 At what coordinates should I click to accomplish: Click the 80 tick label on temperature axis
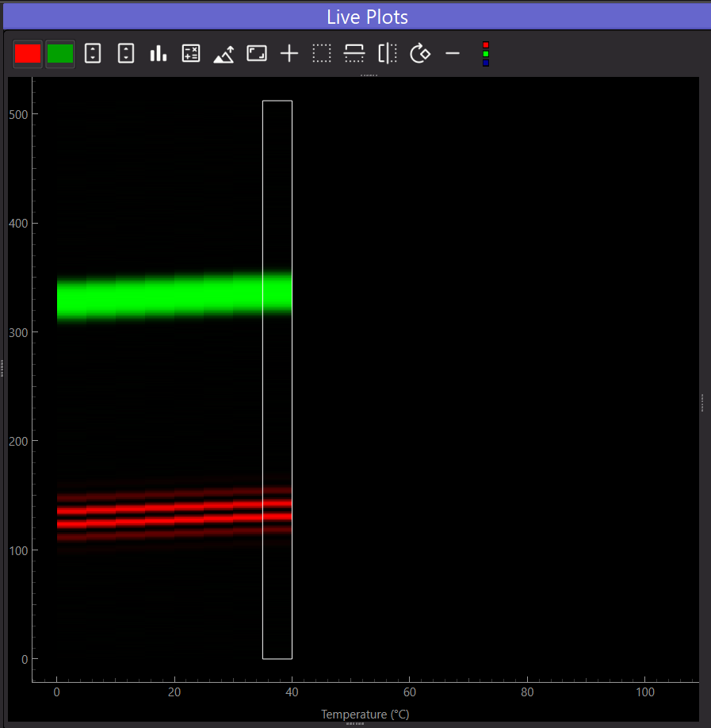pyautogui.click(x=527, y=692)
